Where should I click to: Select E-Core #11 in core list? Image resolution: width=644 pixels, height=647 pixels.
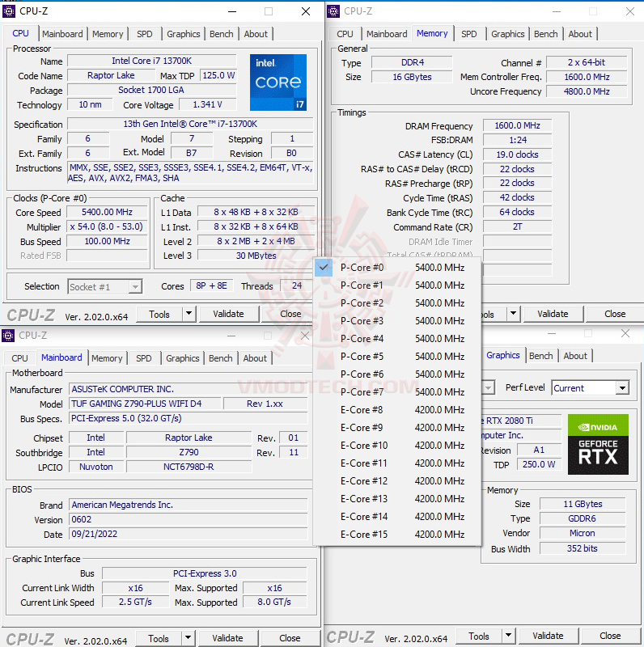pyautogui.click(x=397, y=463)
